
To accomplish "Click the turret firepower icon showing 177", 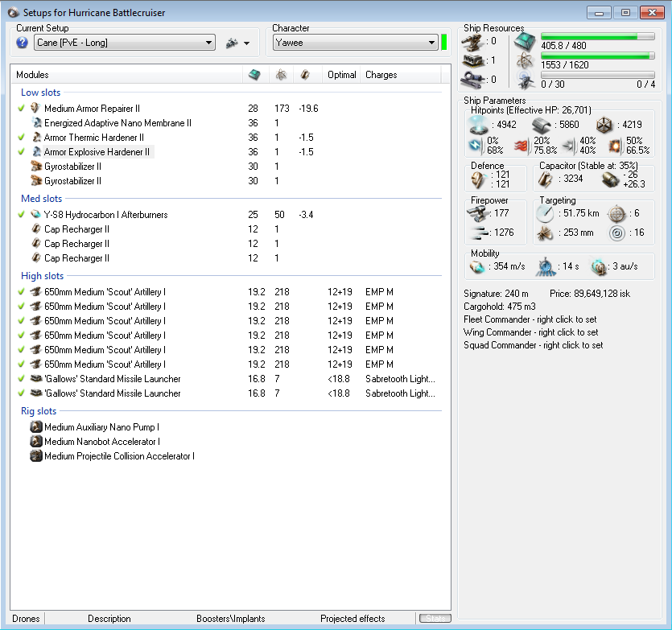I will [x=477, y=213].
